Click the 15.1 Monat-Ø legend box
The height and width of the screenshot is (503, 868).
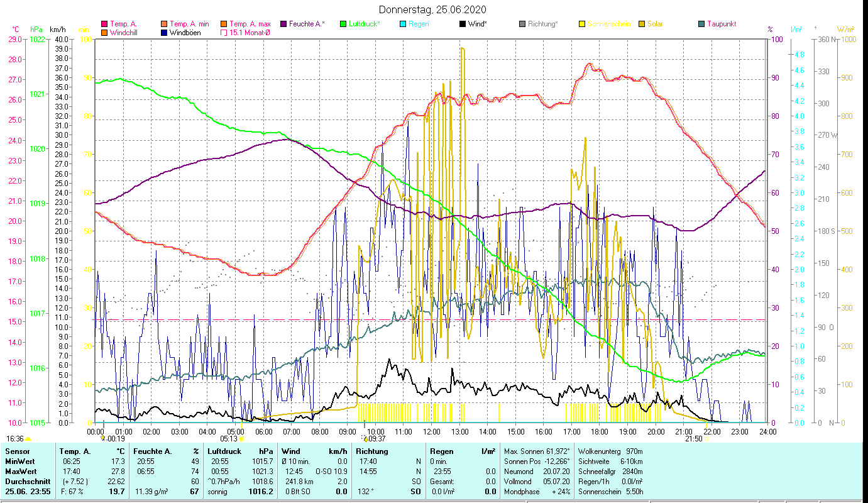click(224, 32)
